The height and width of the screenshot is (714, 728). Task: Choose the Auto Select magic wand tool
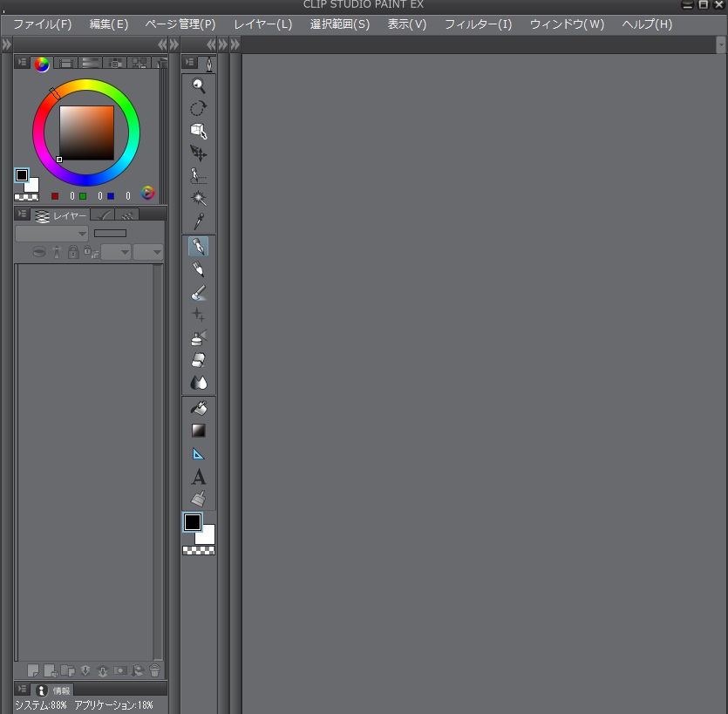[199, 199]
